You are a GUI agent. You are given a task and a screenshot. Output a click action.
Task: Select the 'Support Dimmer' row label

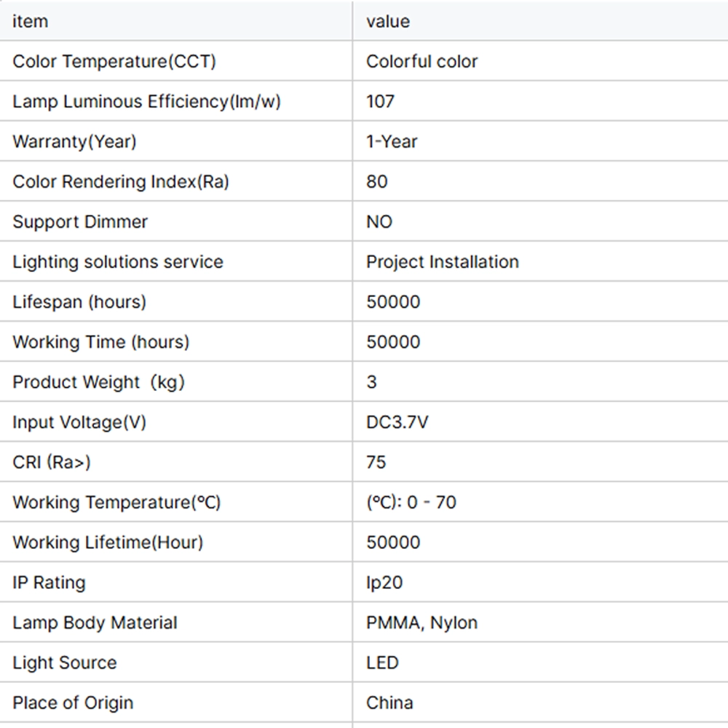coord(80,222)
